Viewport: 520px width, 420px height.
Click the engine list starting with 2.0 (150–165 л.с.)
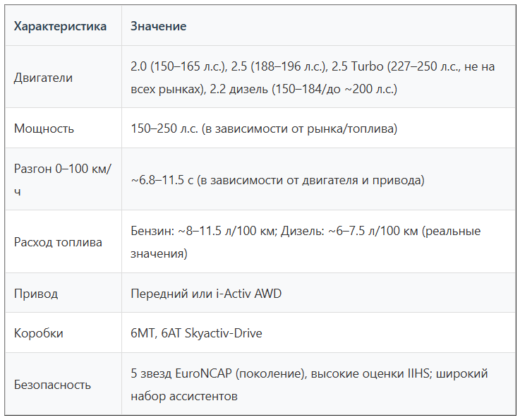tap(313, 78)
